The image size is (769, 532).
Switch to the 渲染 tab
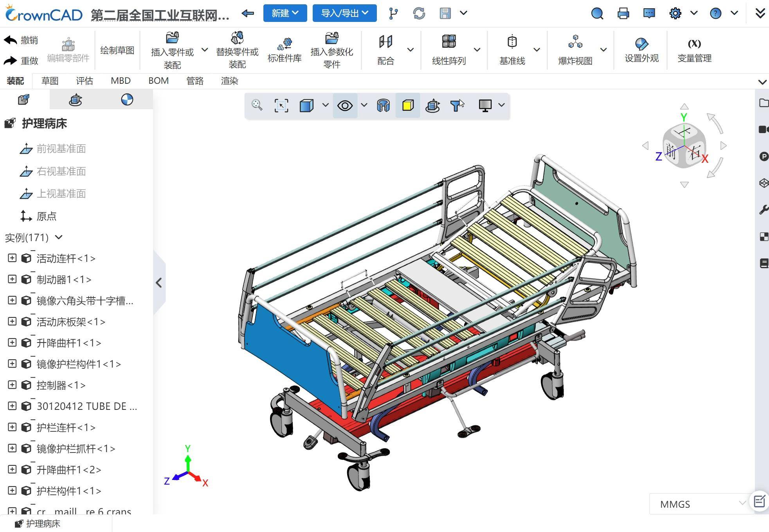(229, 81)
